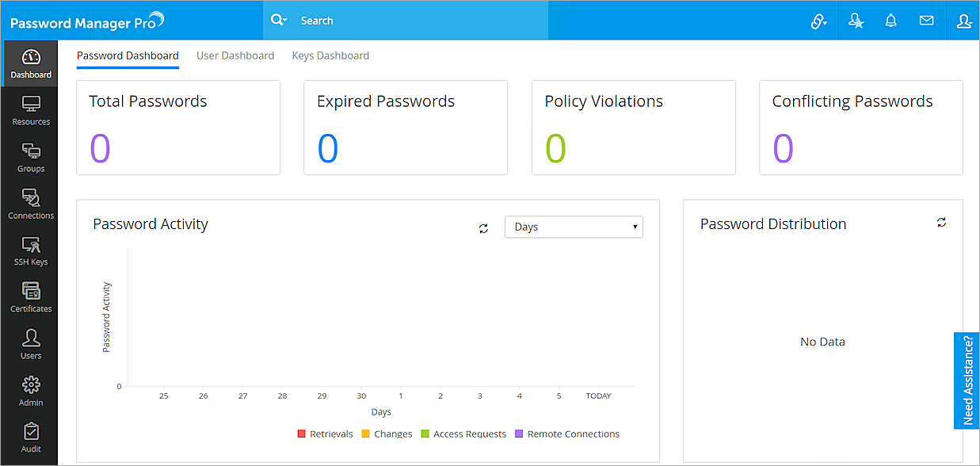Expand the quick links dropdown in header
Image resolution: width=980 pixels, height=466 pixels.
tap(818, 21)
